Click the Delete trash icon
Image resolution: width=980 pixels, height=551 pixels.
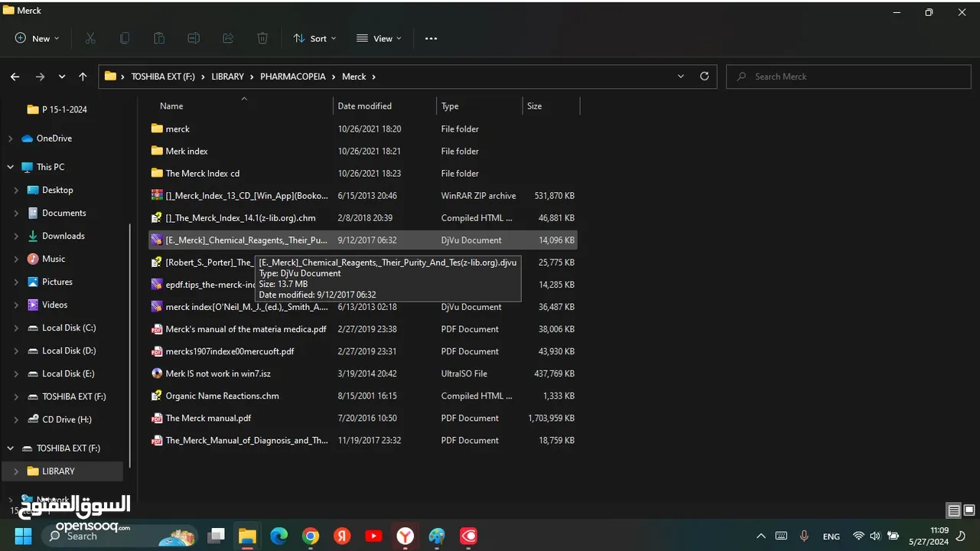[262, 38]
